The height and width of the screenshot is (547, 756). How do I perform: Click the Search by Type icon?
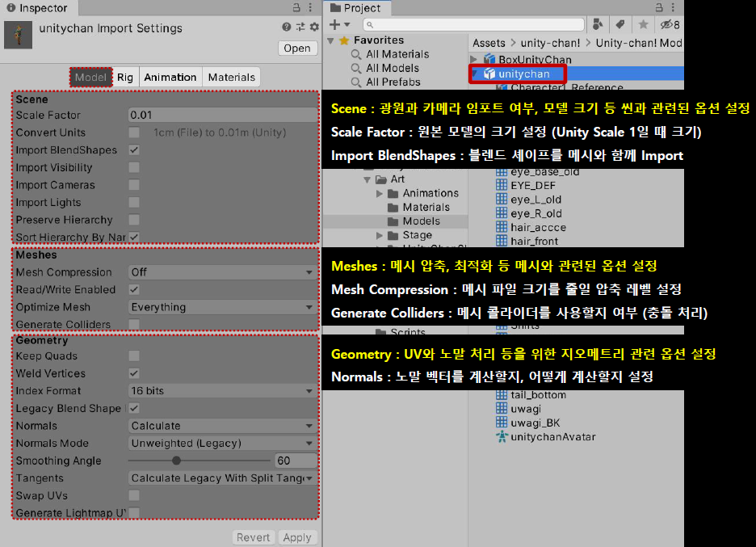point(598,24)
